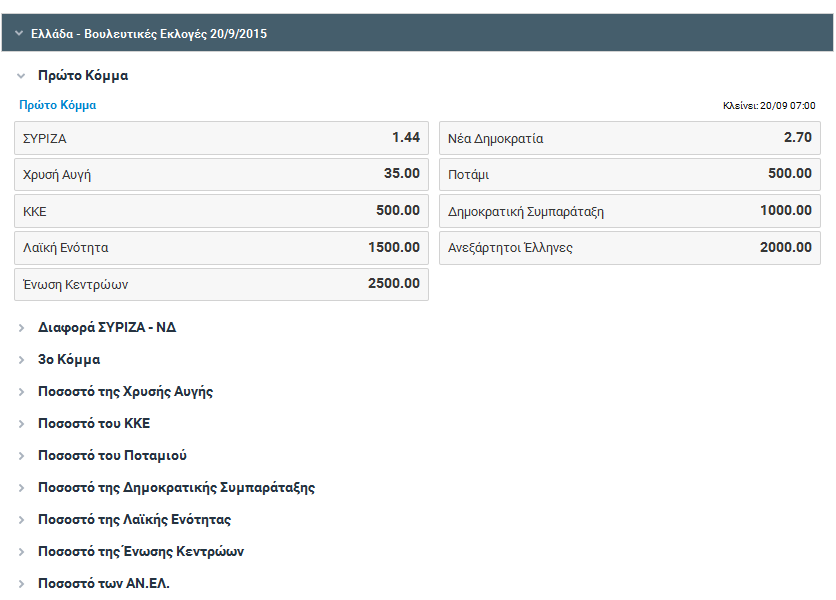
Task: Pick Χρυσή Αυγή odds 35.00
Action: 221,174
